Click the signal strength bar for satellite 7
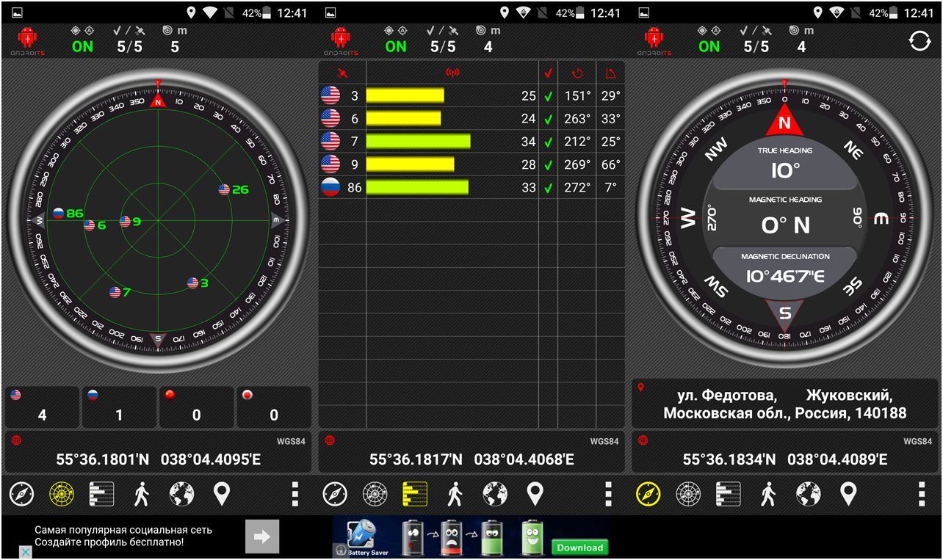This screenshot has height=560, width=943. click(x=418, y=142)
